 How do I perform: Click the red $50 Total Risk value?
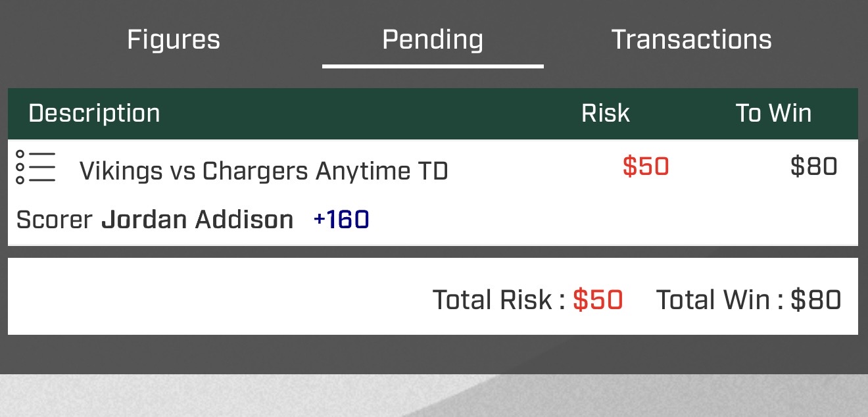(598, 300)
